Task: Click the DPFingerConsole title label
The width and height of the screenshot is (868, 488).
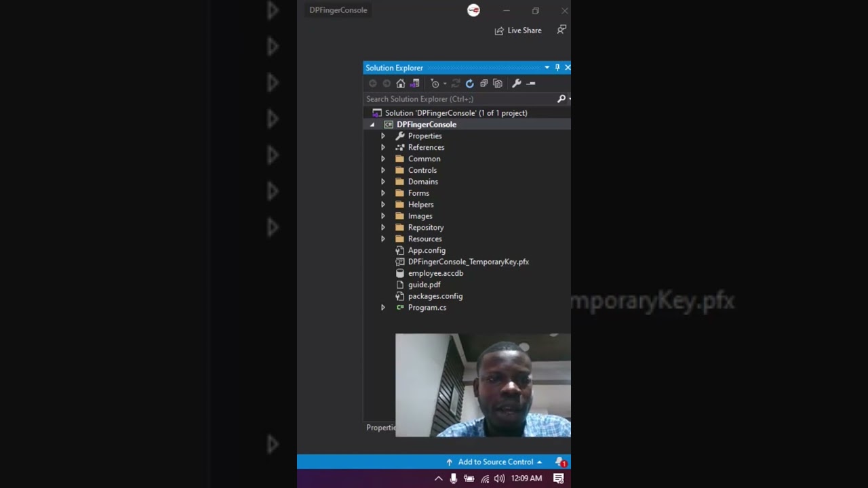Action: pos(338,10)
